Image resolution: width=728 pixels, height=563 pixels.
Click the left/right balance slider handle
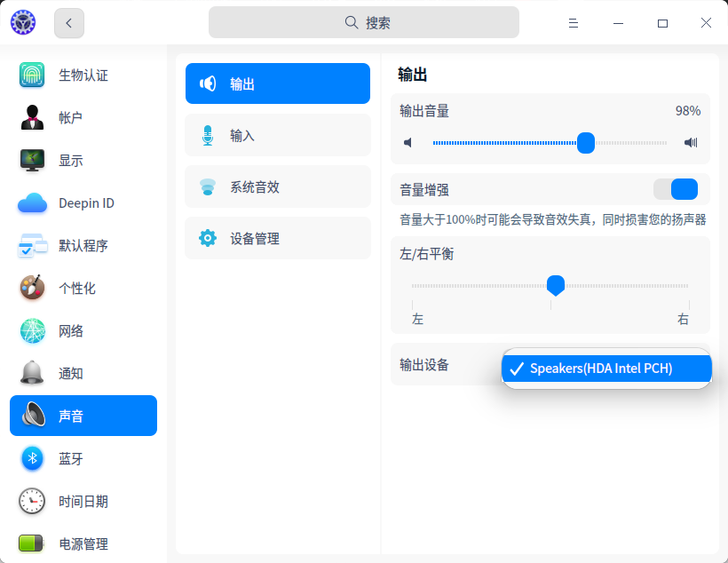pos(556,285)
